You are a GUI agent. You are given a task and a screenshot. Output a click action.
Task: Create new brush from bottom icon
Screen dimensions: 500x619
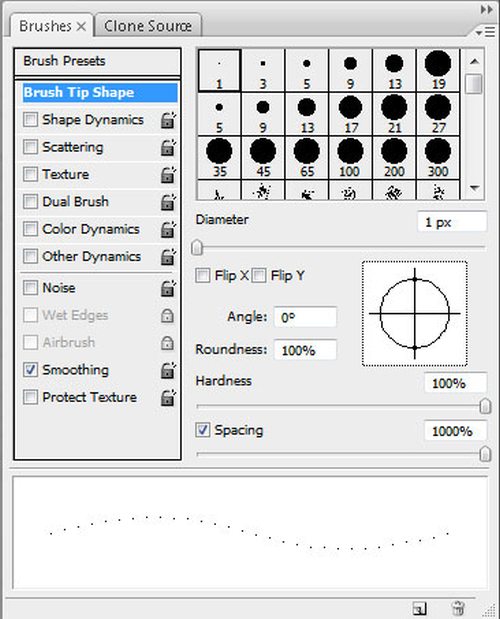pos(419,608)
